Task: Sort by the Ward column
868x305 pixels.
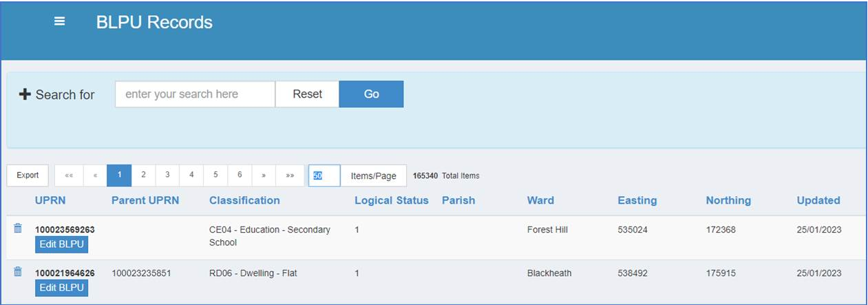Action: pos(540,200)
